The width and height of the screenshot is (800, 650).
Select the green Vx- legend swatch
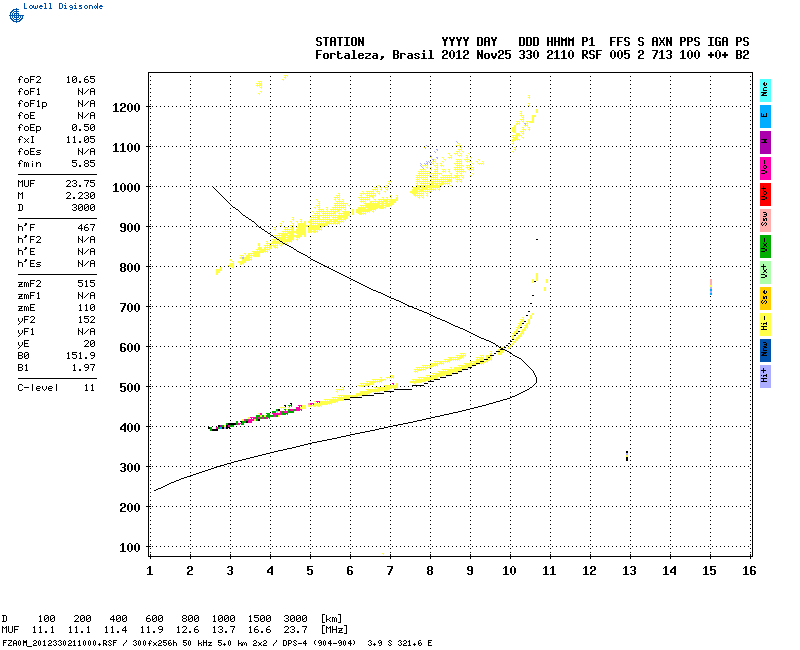click(765, 246)
